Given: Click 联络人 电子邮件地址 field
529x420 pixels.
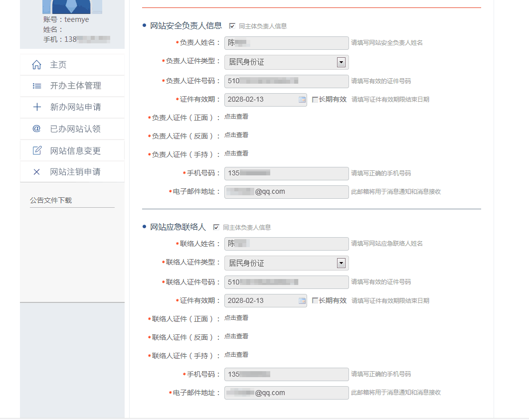Looking at the screenshot, I should tap(286, 393).
